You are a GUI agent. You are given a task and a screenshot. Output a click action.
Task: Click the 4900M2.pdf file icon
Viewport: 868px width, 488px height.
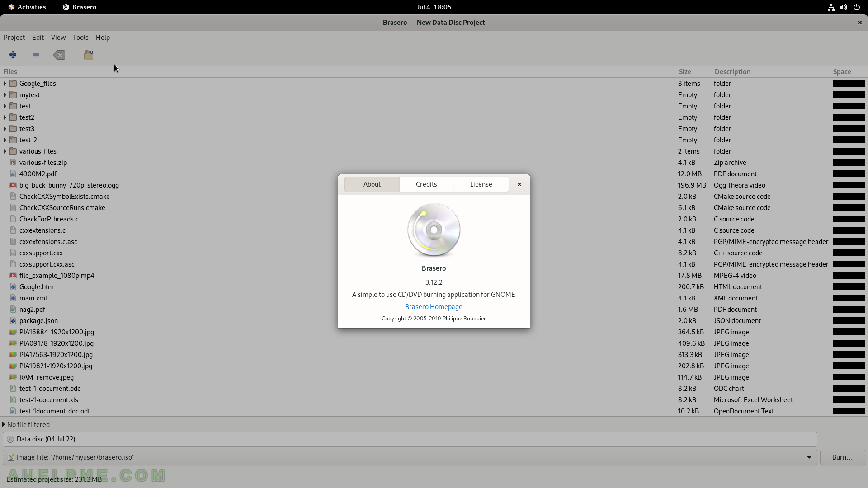pyautogui.click(x=13, y=174)
